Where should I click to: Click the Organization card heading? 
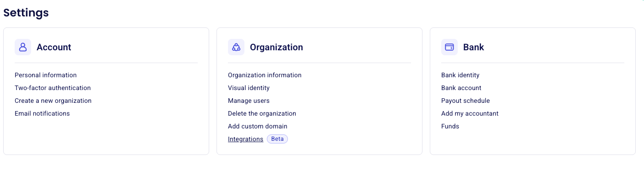pyautogui.click(x=276, y=47)
